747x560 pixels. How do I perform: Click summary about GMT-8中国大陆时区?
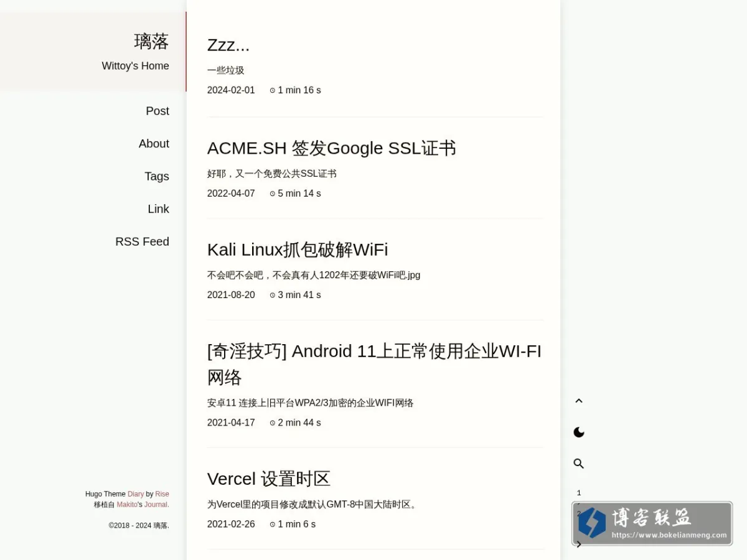coord(312,504)
